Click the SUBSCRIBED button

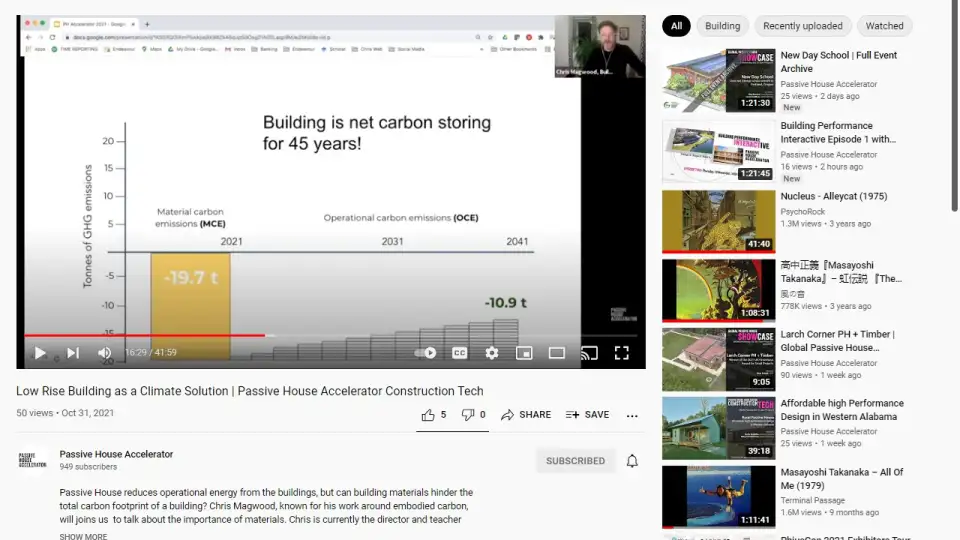click(x=575, y=461)
